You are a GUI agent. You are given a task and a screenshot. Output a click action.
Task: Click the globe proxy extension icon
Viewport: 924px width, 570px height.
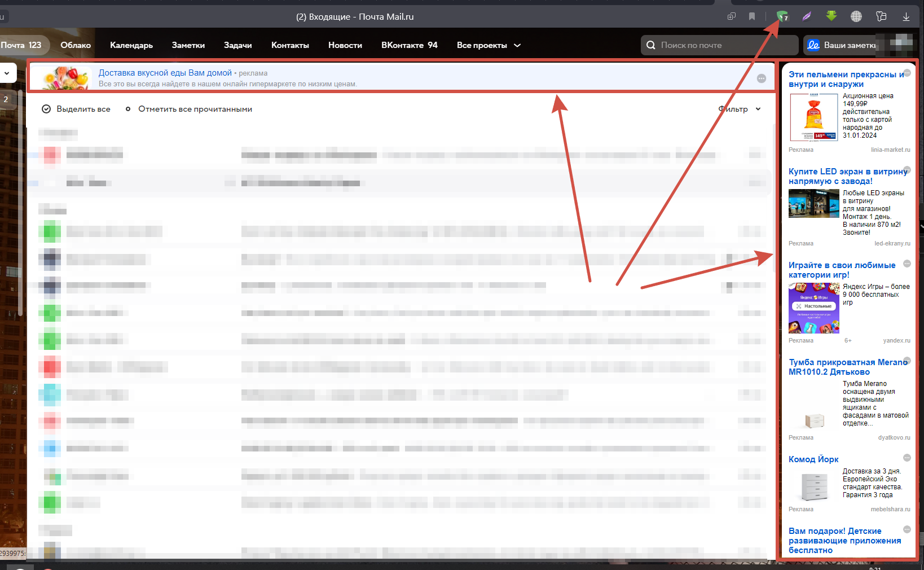tap(856, 16)
